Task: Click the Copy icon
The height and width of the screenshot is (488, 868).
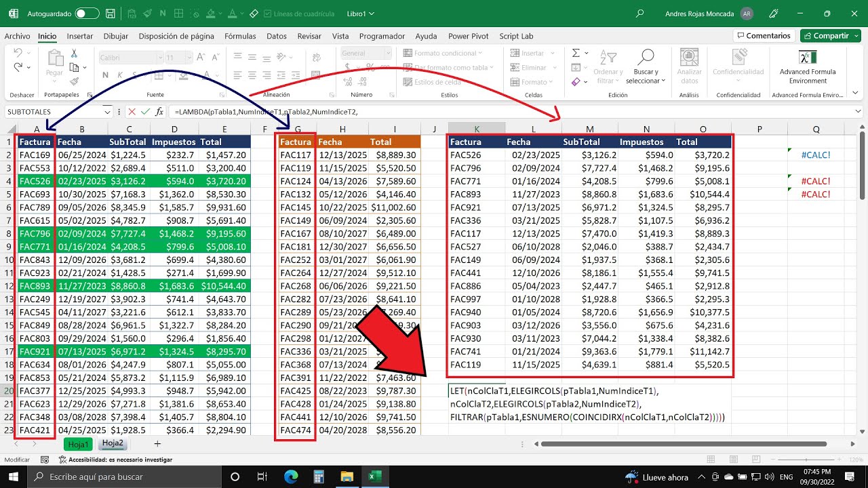Action: point(74,67)
